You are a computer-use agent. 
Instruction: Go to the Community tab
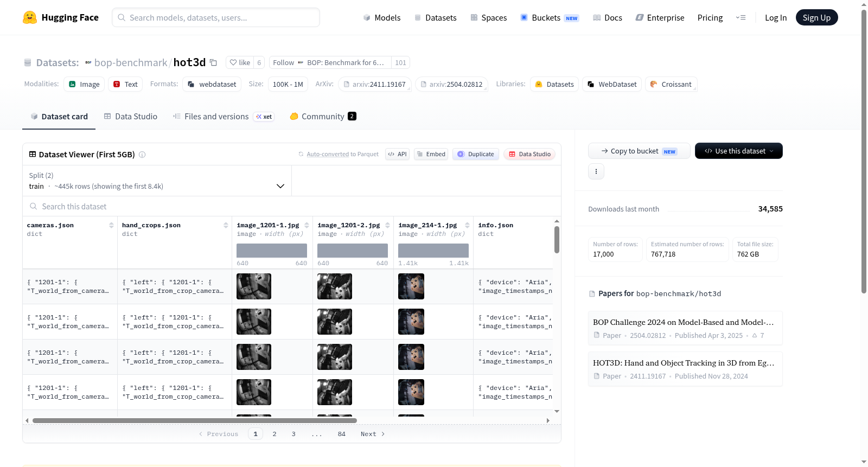323,117
